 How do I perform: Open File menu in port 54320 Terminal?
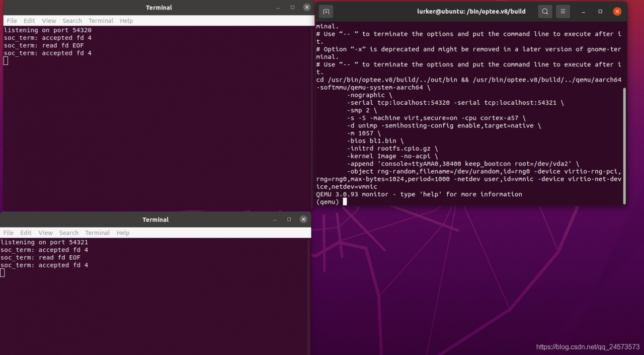click(12, 21)
